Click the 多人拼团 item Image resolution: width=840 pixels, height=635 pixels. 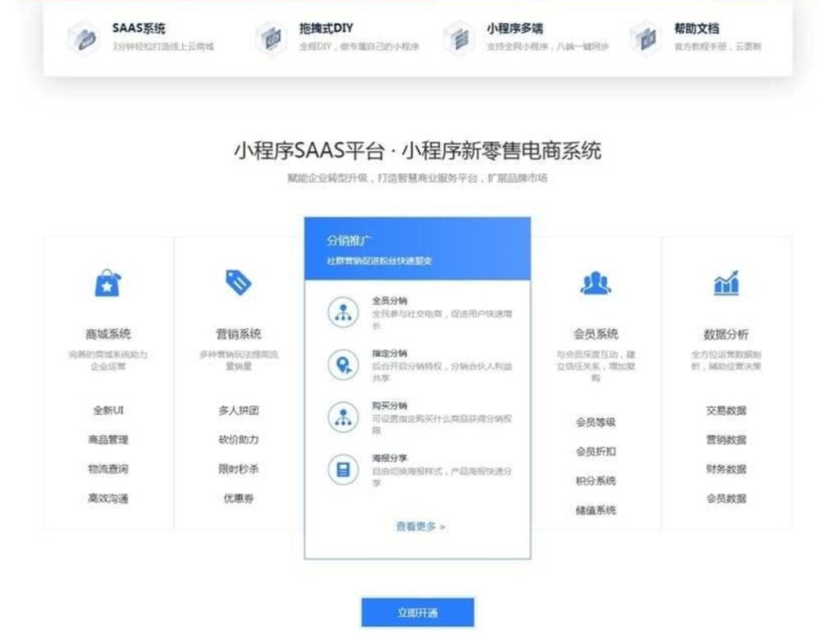[239, 410]
